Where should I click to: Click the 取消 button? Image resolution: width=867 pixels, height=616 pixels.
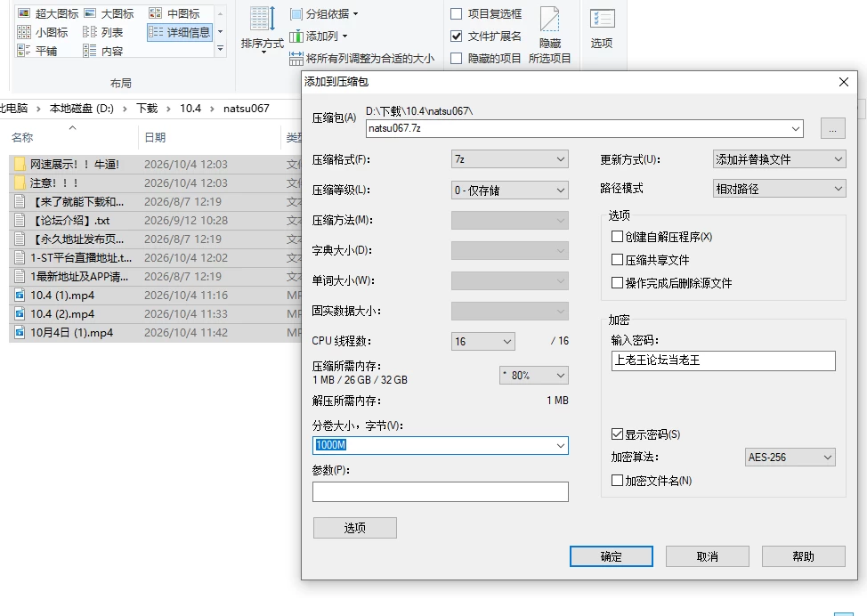[707, 556]
